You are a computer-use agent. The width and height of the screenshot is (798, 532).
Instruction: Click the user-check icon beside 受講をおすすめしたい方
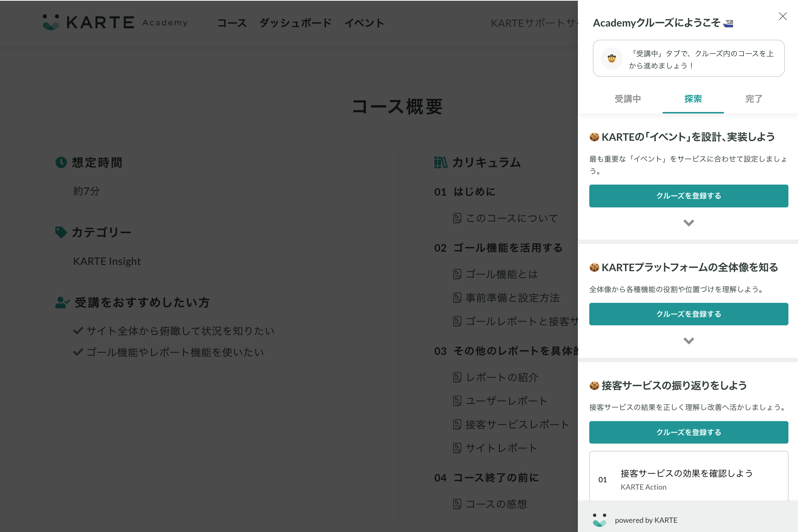[x=62, y=302]
